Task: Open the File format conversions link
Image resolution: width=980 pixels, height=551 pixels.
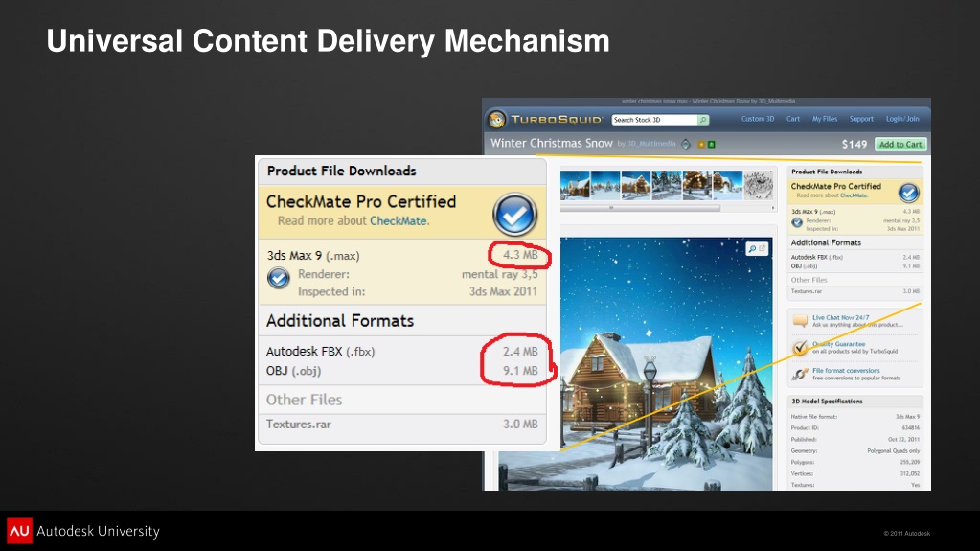Action: [x=846, y=370]
